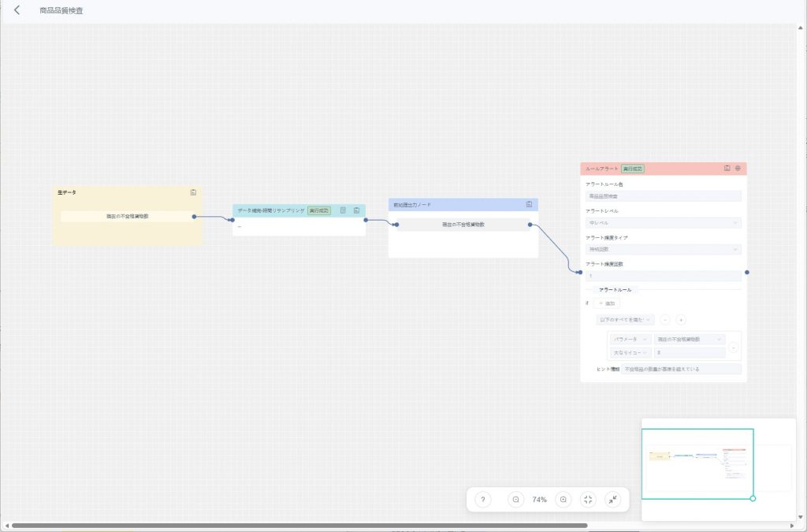Open the help question mark button

click(483, 500)
